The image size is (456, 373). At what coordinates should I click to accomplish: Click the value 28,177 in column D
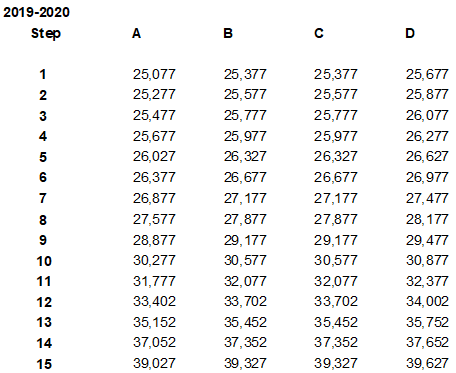tap(427, 219)
